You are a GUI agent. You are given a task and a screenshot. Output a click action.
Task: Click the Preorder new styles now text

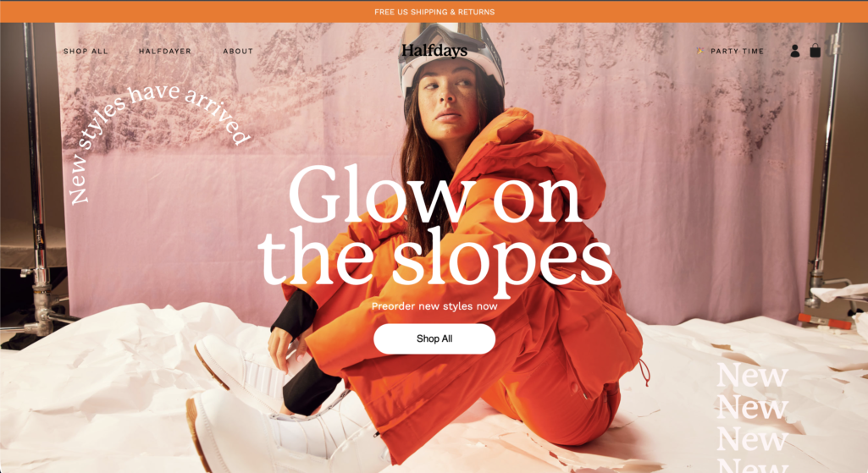[x=434, y=306]
